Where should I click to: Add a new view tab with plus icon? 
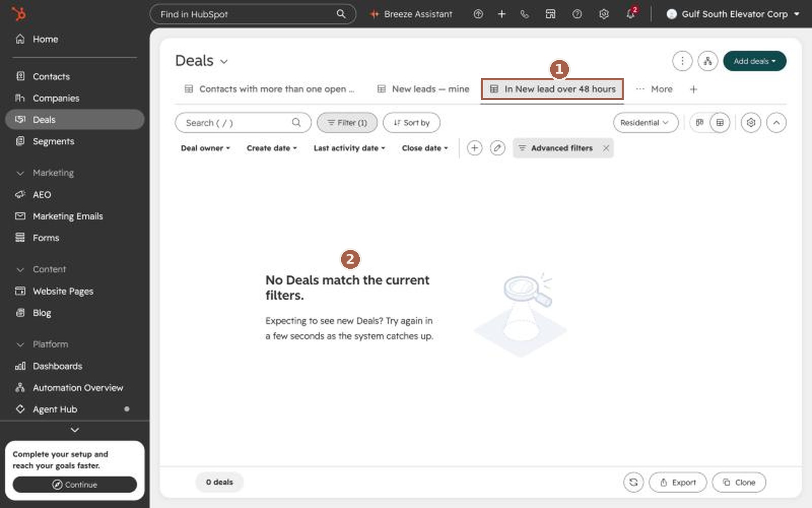[x=693, y=89]
